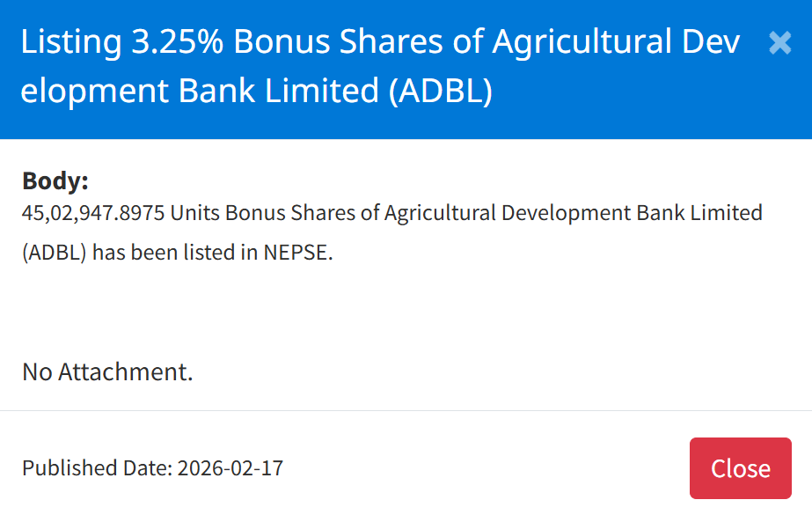Viewport: 812px width, 522px height.
Task: Click the word 'NEPSE' in the body
Action: click(x=296, y=253)
